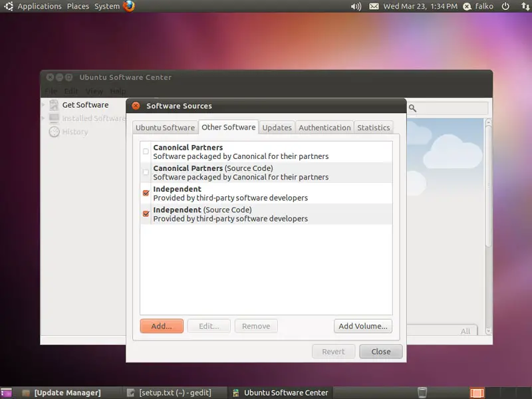This screenshot has height=399, width=532.
Task: Click the workspace switcher icon
Action: tap(477, 393)
